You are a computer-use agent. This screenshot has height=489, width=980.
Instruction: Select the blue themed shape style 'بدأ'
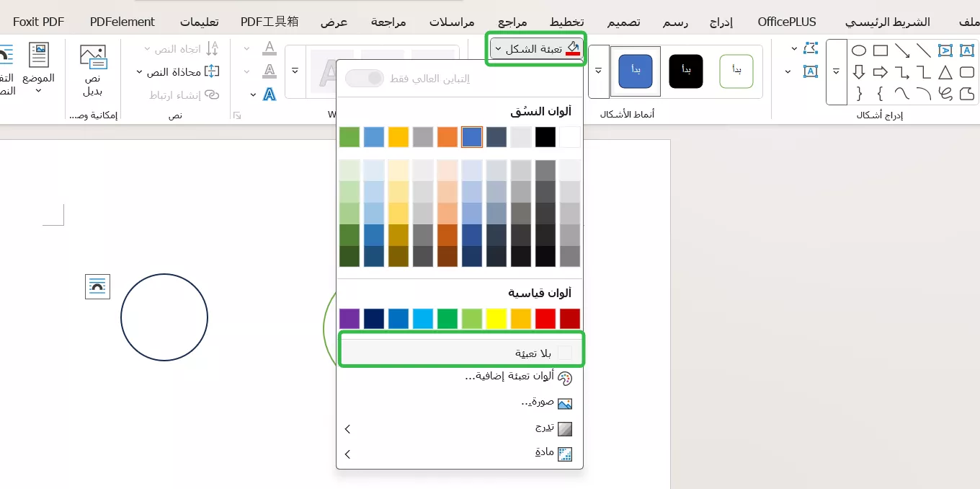tap(635, 71)
